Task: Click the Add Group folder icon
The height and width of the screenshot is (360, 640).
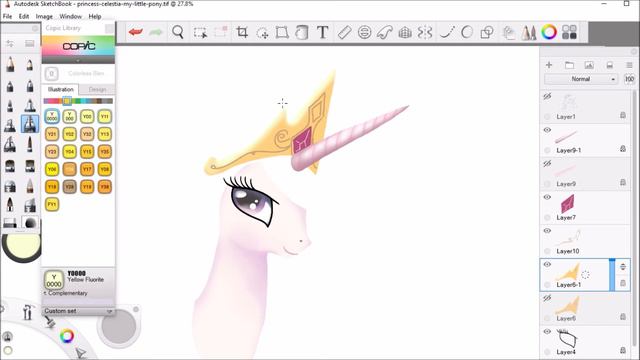Action: pyautogui.click(x=569, y=65)
